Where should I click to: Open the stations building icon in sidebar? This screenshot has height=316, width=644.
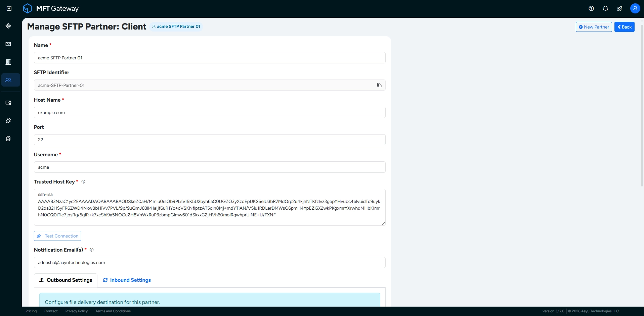8,62
